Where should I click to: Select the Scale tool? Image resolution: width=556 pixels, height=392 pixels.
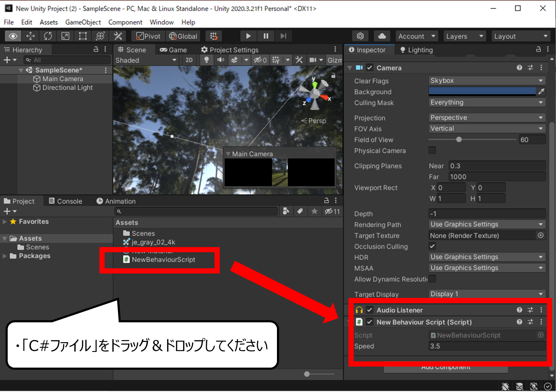point(65,36)
